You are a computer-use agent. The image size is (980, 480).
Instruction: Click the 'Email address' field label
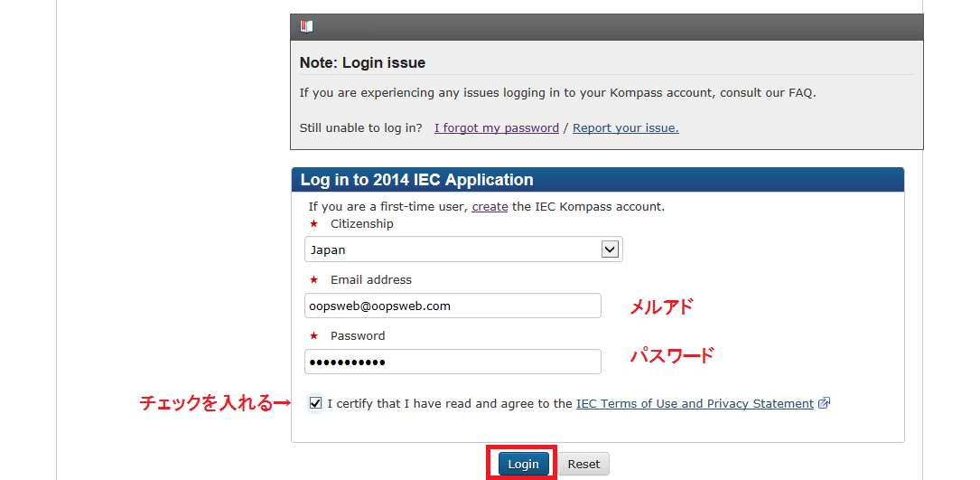coord(371,279)
